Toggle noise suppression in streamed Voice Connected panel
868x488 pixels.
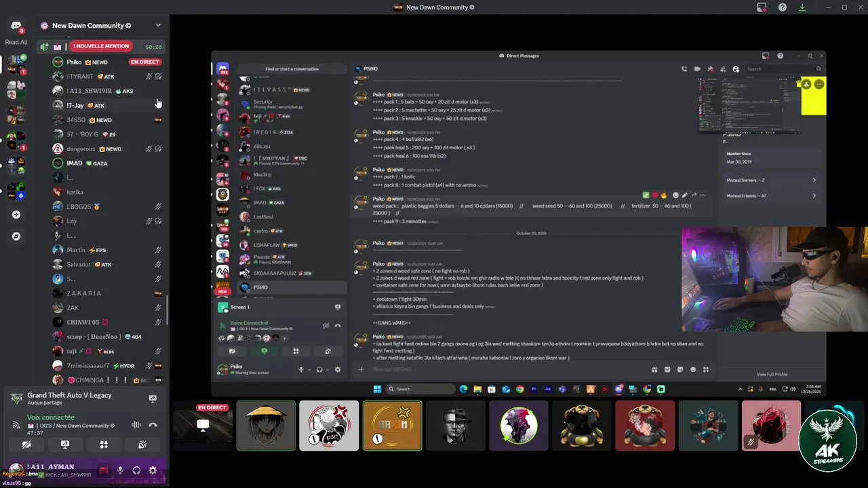[326, 326]
